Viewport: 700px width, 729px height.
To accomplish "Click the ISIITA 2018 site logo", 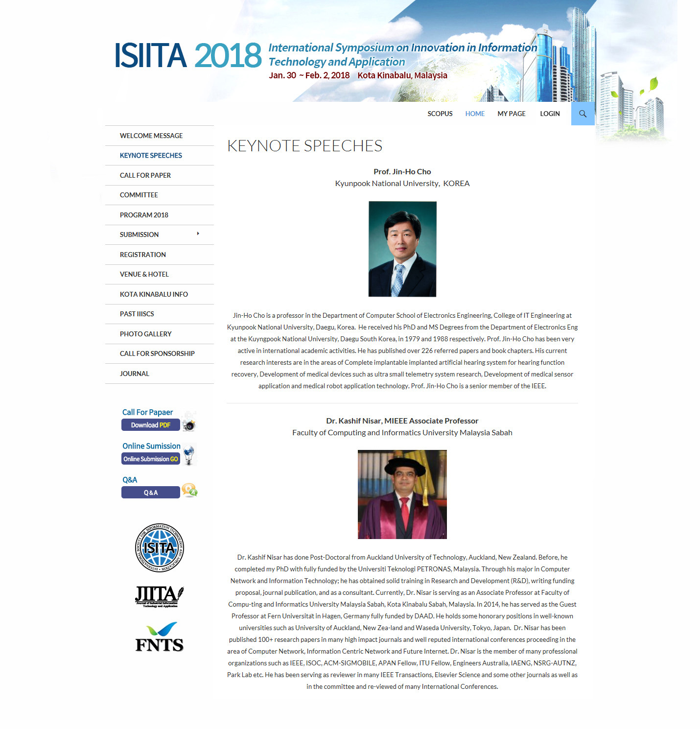I will click(187, 55).
